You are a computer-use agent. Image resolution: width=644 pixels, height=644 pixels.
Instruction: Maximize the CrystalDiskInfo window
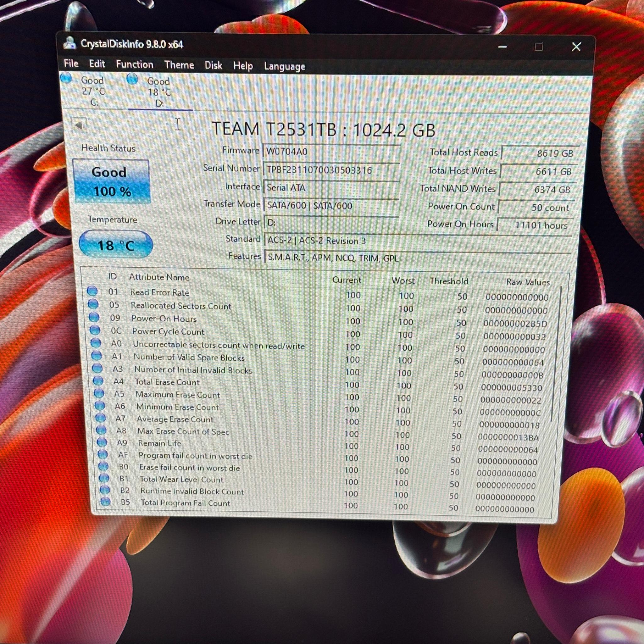[x=539, y=47]
